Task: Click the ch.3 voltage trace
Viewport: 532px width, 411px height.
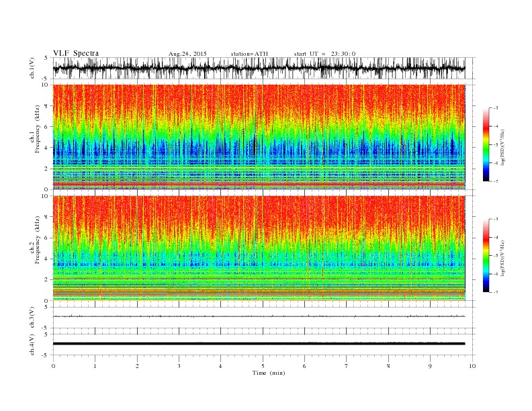Action: [259, 316]
